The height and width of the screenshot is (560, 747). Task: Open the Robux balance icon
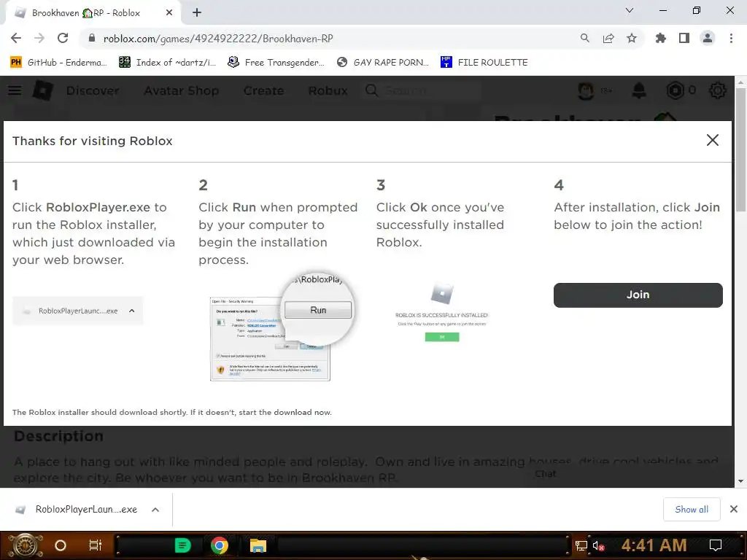675,90
